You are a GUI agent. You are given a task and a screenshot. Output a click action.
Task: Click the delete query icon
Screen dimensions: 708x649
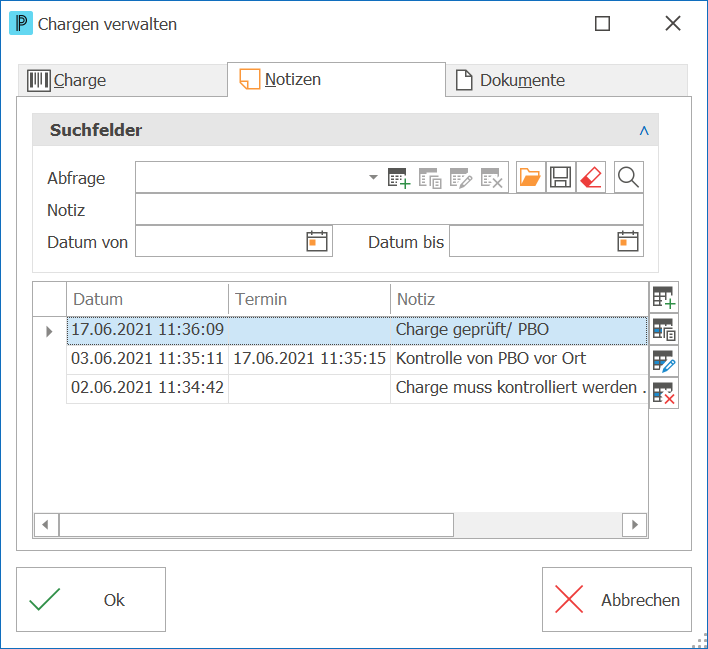pos(491,178)
